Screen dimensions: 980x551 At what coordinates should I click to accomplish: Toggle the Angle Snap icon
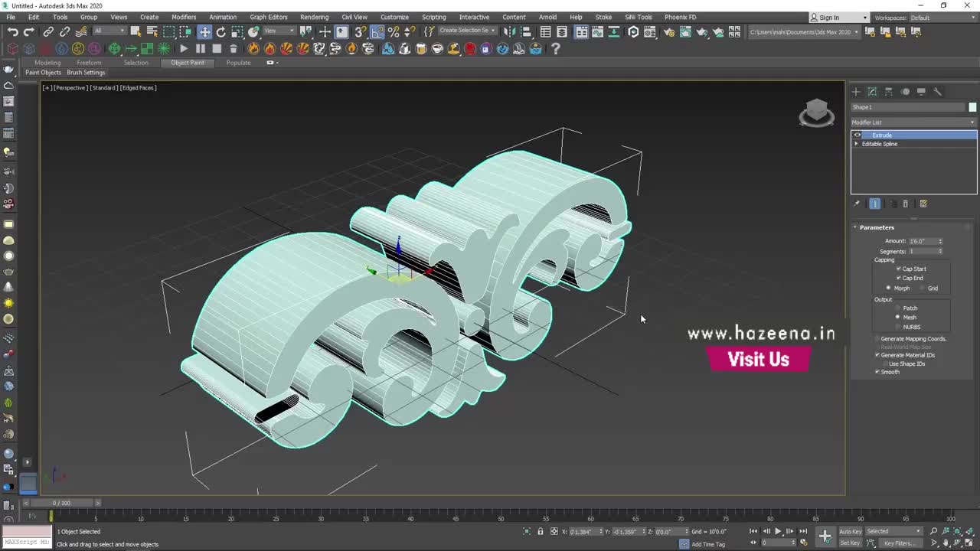(x=377, y=31)
